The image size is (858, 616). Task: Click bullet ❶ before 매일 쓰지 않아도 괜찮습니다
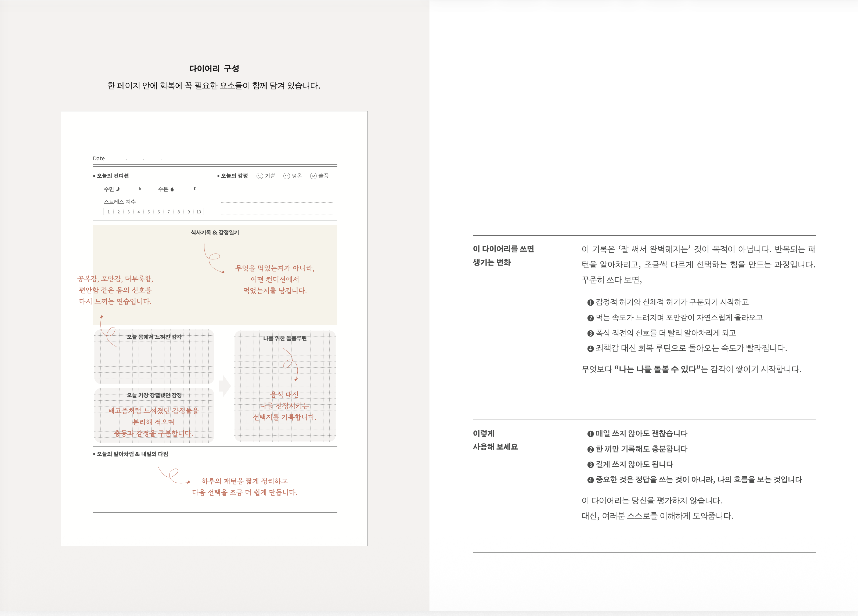click(x=590, y=434)
